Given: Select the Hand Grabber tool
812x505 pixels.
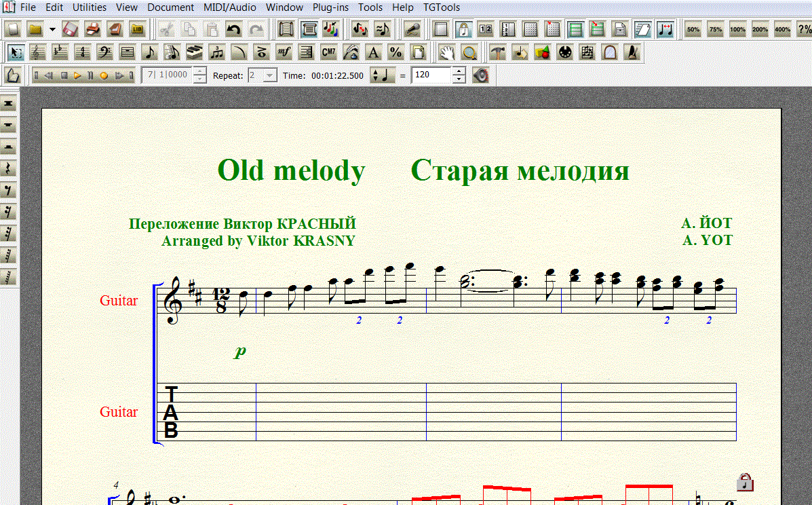Looking at the screenshot, I should [446, 52].
